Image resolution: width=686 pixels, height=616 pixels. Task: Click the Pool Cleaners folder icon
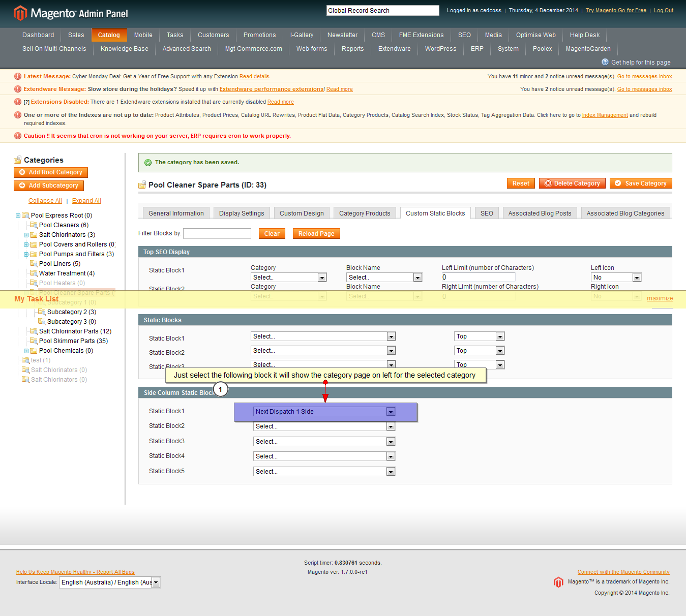[34, 225]
